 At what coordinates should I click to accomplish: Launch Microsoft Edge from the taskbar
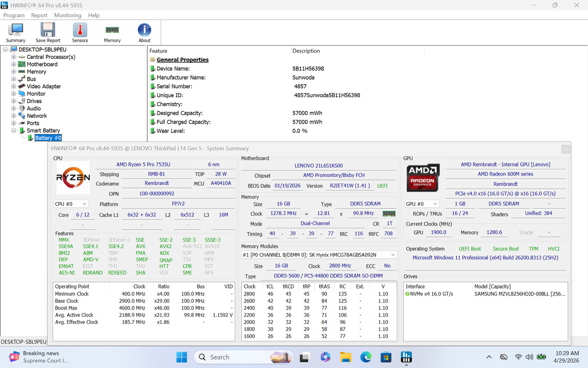(x=366, y=357)
